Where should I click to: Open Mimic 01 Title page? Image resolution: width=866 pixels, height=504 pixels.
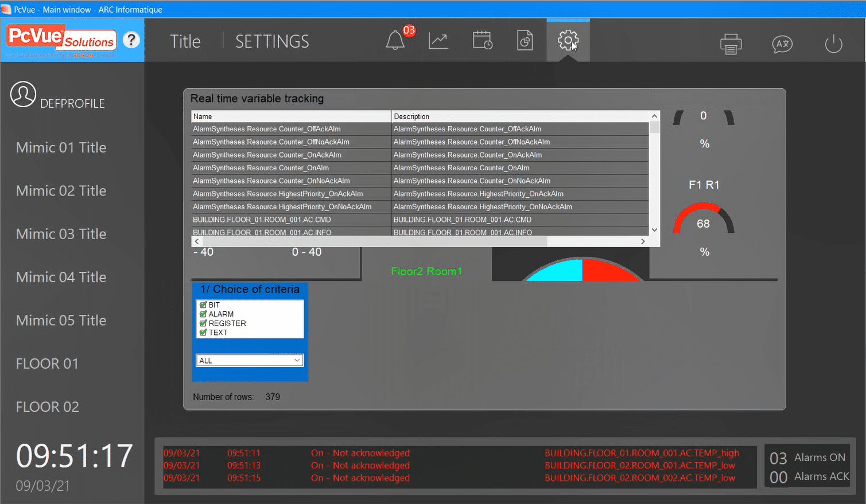(61, 147)
